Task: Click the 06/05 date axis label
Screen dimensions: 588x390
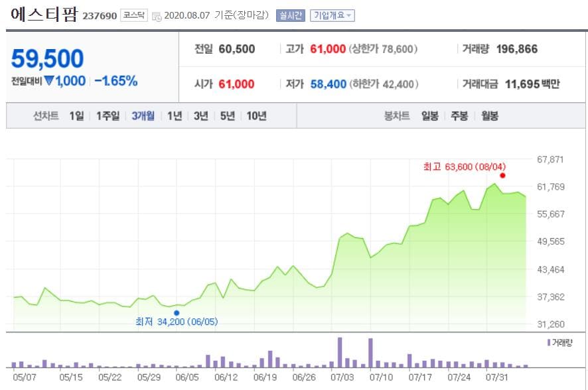Action: pos(187,377)
